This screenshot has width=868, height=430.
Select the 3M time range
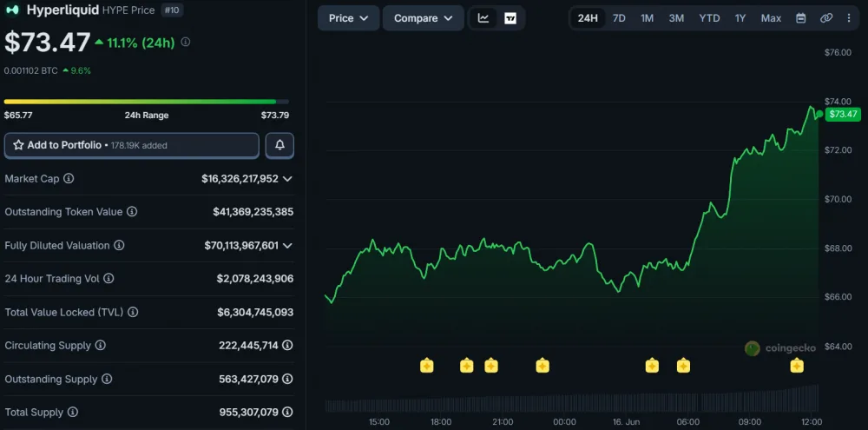676,18
